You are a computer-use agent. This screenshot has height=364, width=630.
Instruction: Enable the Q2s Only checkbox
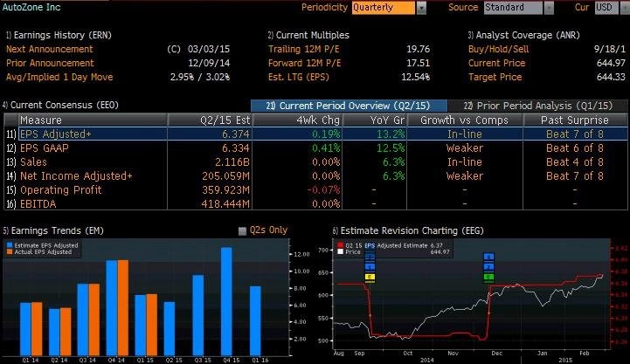tap(242, 230)
